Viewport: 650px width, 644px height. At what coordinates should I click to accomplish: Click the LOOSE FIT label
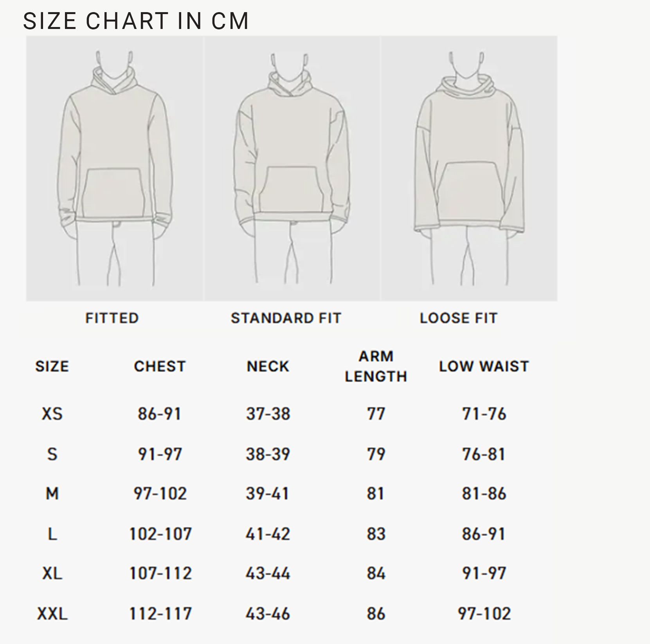pyautogui.click(x=459, y=318)
